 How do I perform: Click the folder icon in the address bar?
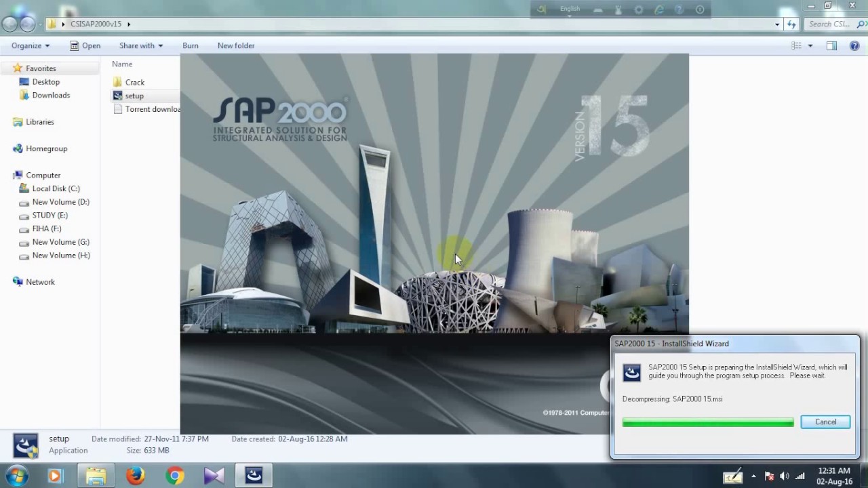tap(52, 24)
